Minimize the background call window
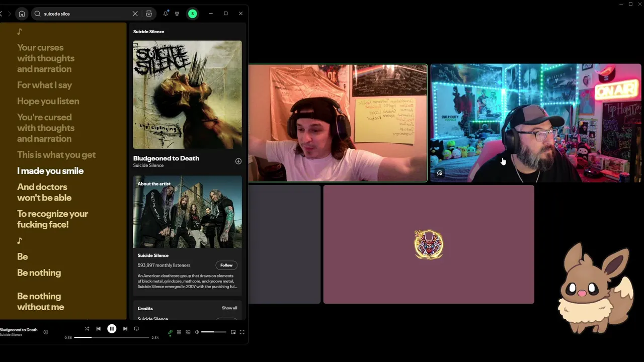This screenshot has height=362, width=644. coord(621,4)
